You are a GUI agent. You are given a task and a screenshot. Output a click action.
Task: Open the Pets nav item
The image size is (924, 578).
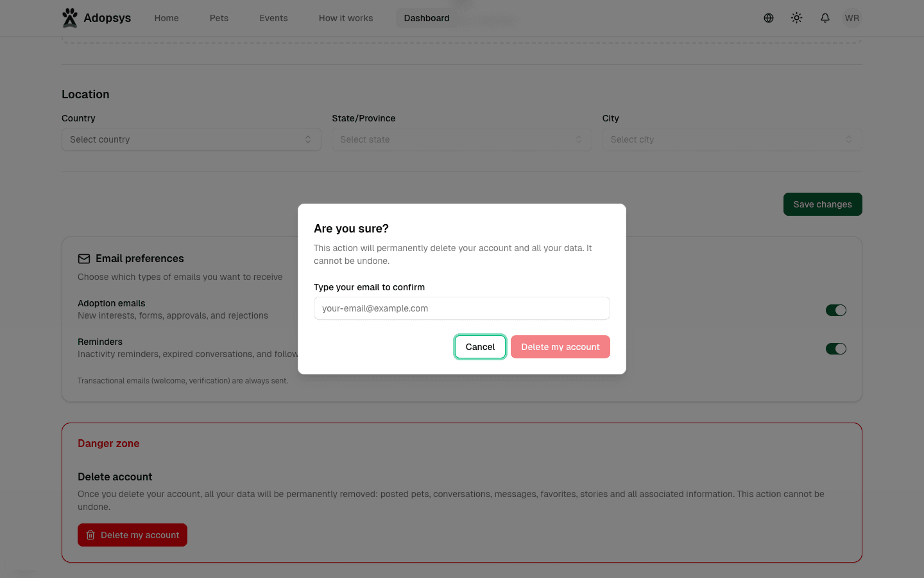click(x=219, y=18)
